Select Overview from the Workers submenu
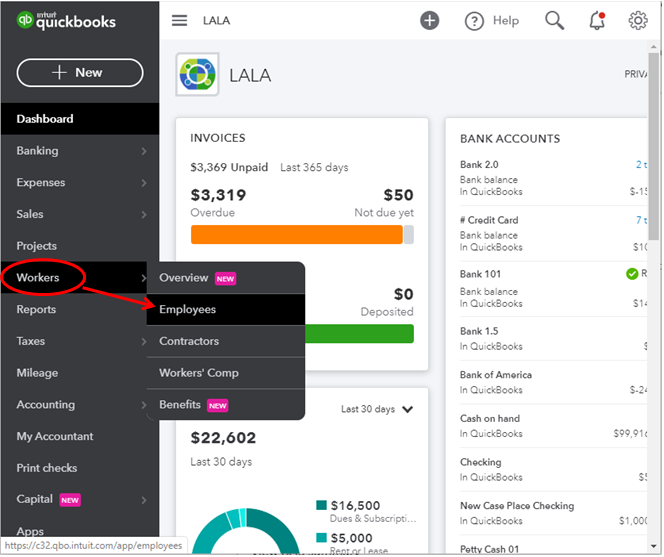This screenshot has height=557, width=664. (226, 278)
